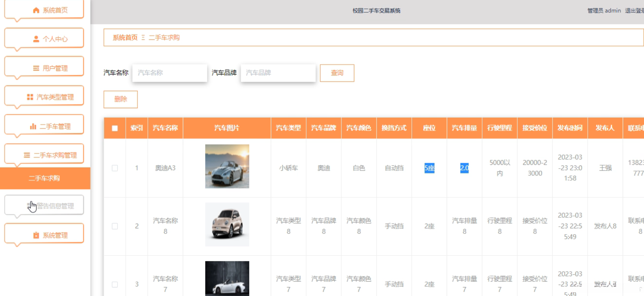Screen dimensions: 644x296
Task: Click the 2023-03-23 23:01:58 timestamp cell
Action: [570, 168]
